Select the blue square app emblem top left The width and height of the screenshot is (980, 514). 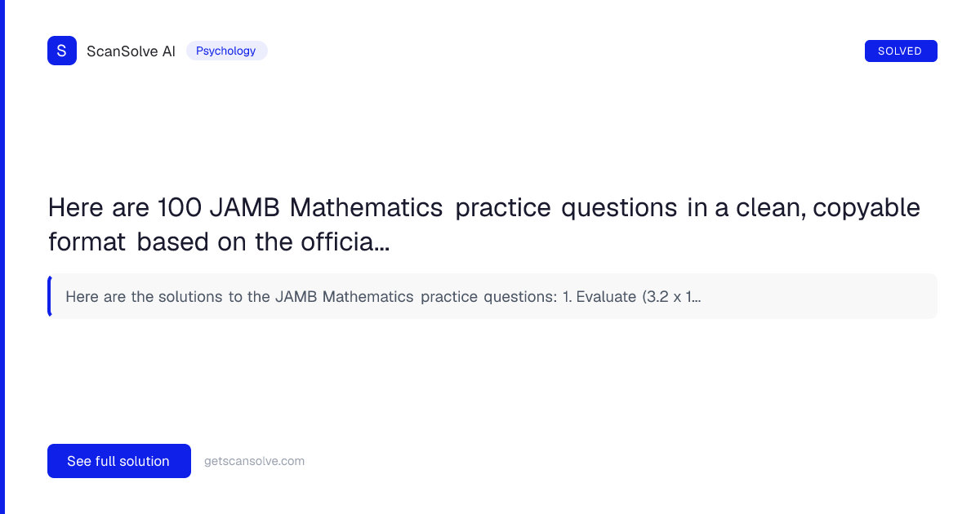62,50
